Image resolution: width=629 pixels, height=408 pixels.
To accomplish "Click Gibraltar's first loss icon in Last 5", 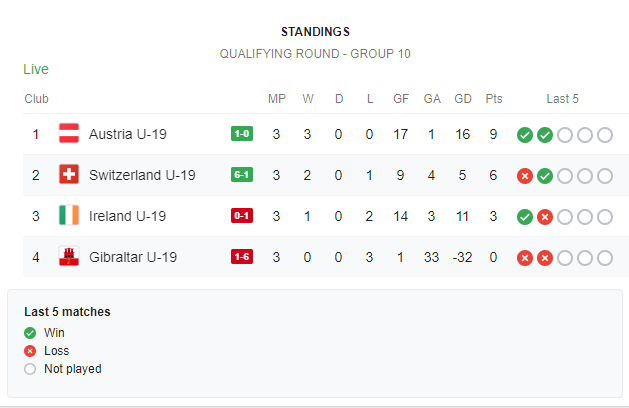I will [x=525, y=258].
